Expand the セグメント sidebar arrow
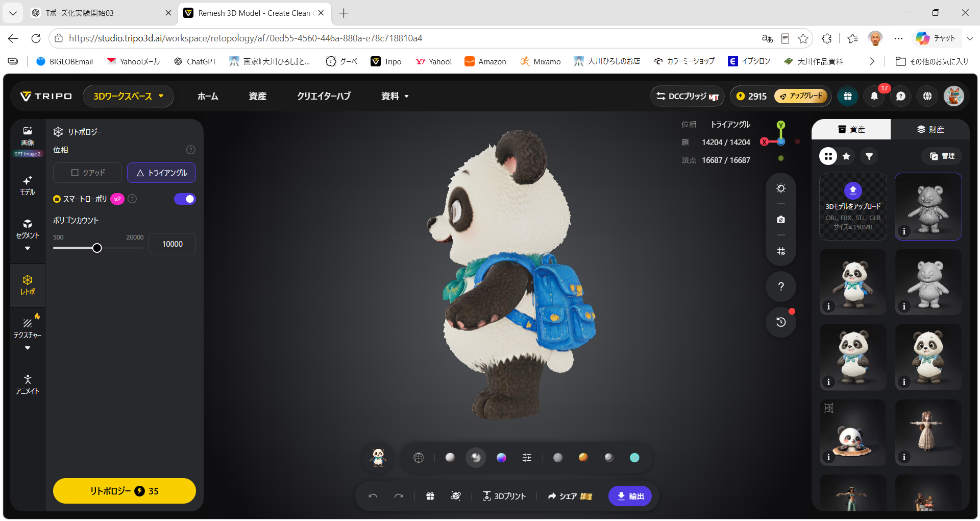Image resolution: width=980 pixels, height=521 pixels. (28, 248)
